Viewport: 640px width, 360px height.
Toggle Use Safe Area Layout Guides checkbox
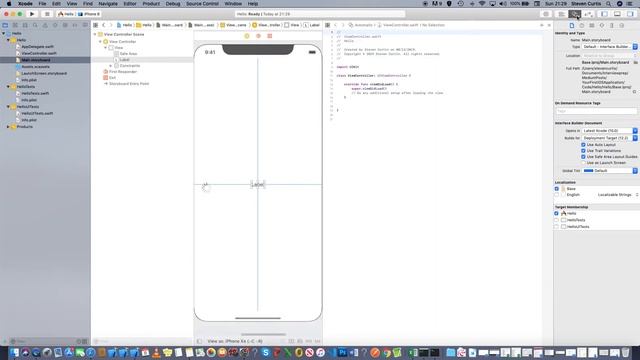pyautogui.click(x=583, y=157)
